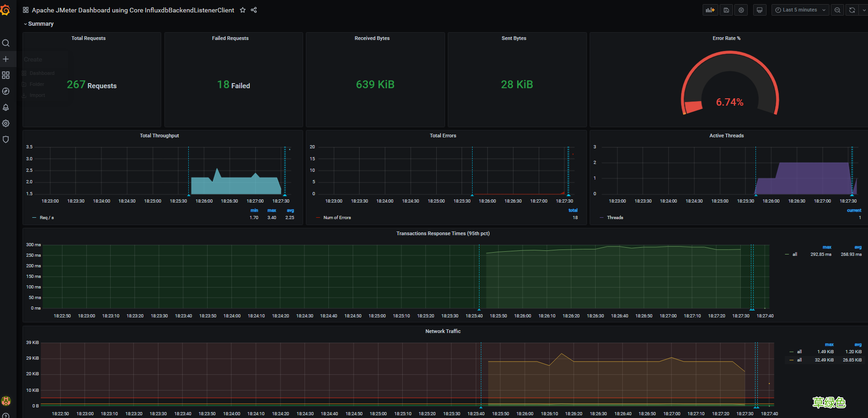Image resolution: width=868 pixels, height=418 pixels.
Task: Click the yellow 'all' legend swatch in Network Traffic
Action: click(x=791, y=360)
